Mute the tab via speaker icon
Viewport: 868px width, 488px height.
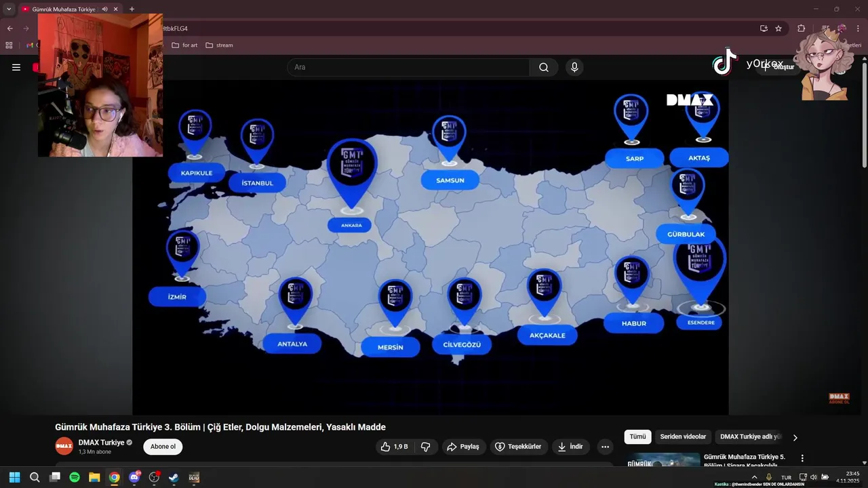(104, 9)
